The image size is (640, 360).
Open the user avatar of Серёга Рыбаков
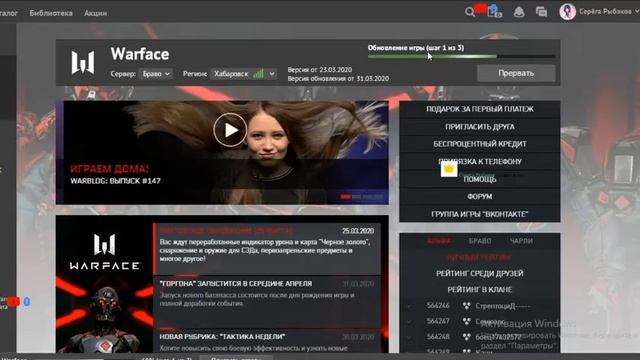tap(567, 12)
